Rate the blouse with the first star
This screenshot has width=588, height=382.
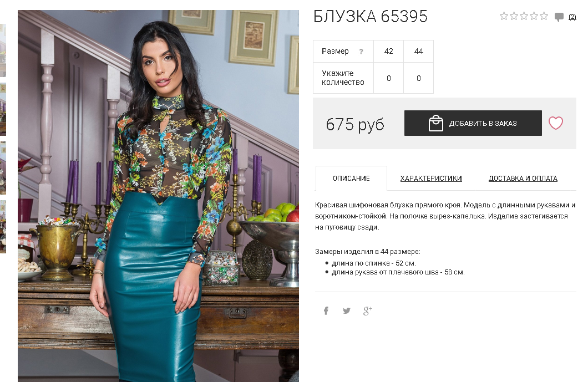pyautogui.click(x=504, y=16)
